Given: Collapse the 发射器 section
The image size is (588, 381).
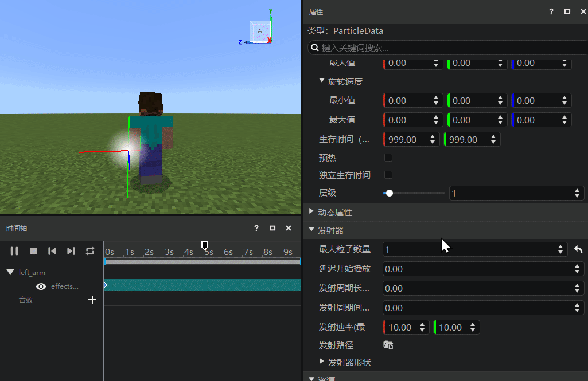Looking at the screenshot, I should click(311, 229).
